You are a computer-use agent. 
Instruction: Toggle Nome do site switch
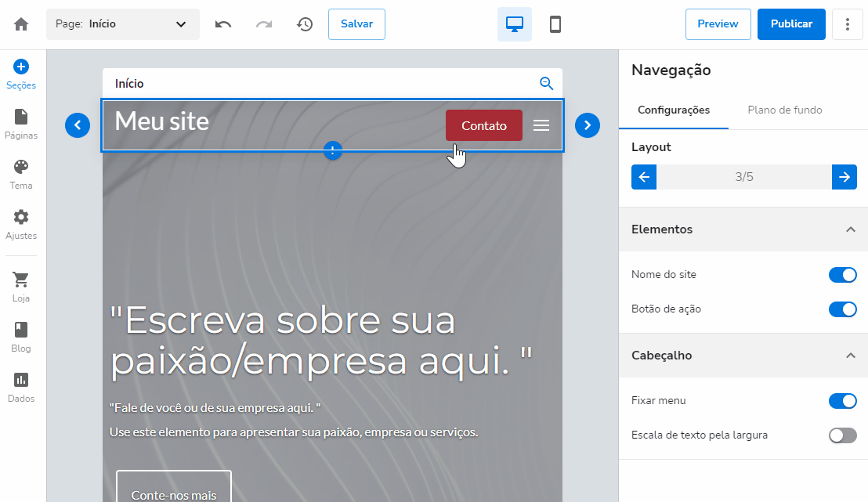click(842, 275)
